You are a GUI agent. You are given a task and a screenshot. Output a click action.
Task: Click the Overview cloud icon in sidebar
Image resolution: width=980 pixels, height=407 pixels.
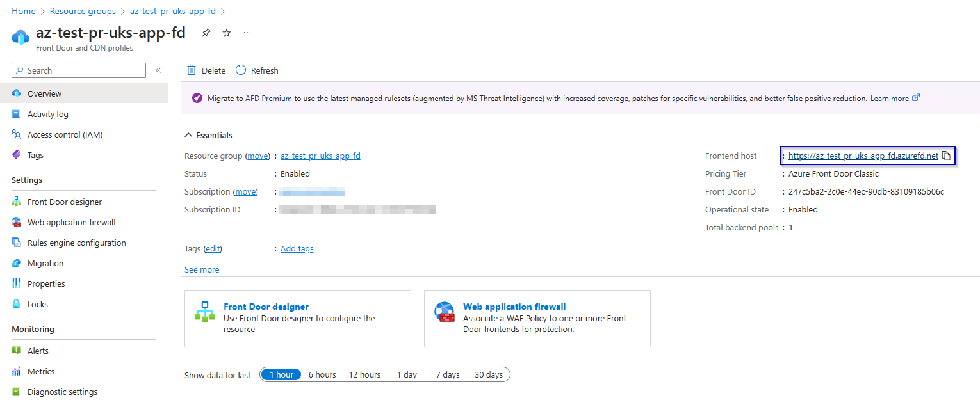pos(17,93)
